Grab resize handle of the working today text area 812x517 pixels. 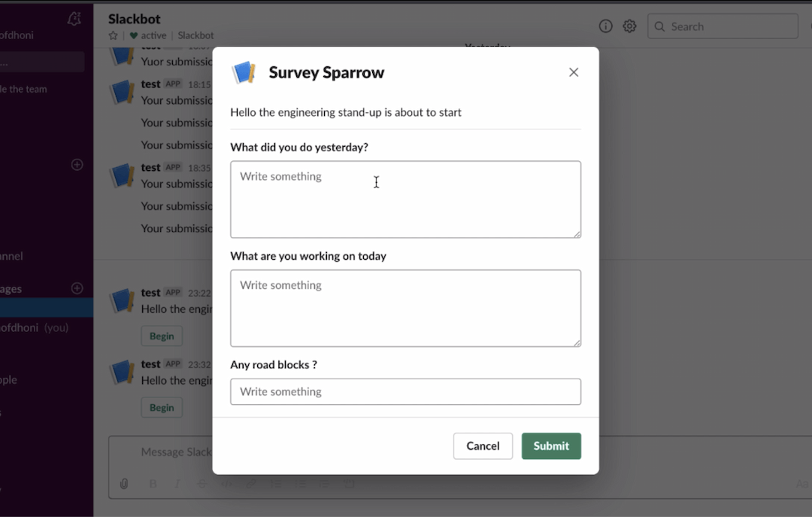click(577, 342)
